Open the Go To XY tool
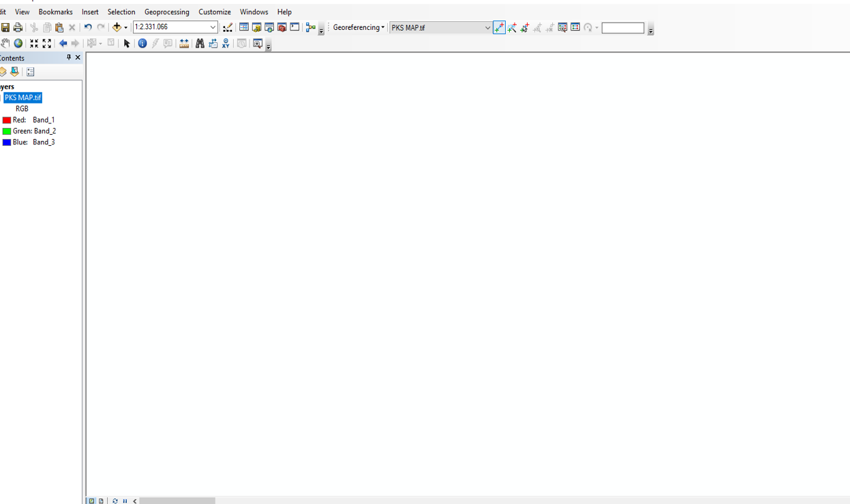Viewport: 850px width, 504px height. [x=226, y=44]
